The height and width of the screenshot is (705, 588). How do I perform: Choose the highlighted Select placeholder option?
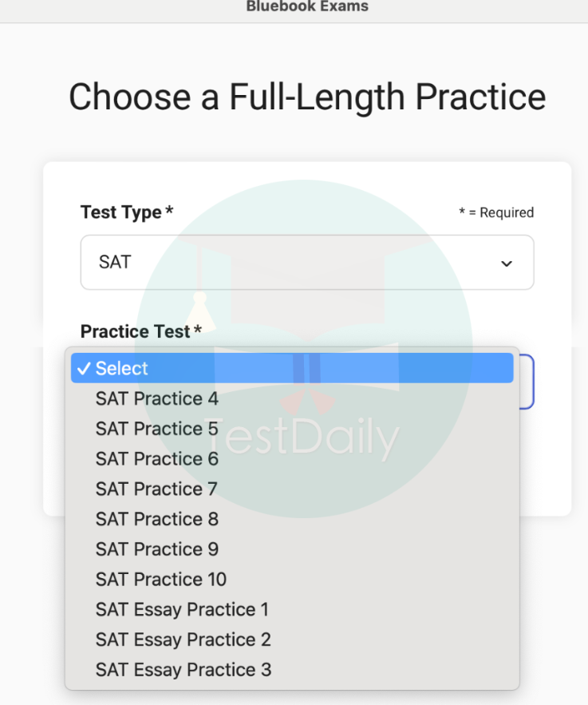click(x=292, y=369)
